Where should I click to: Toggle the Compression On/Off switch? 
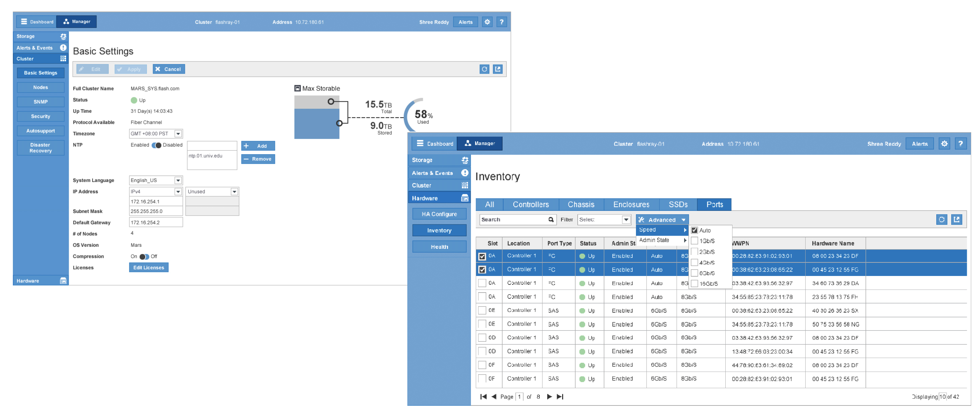pyautogui.click(x=144, y=256)
